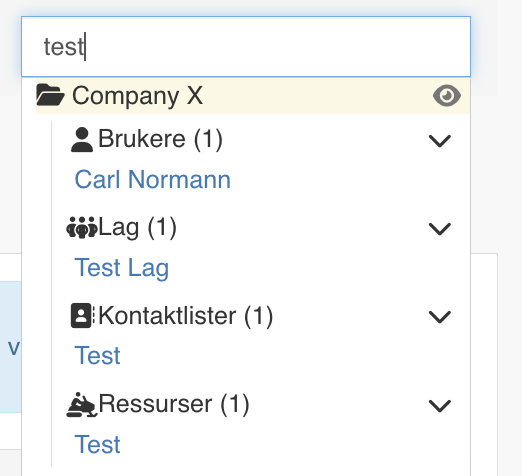Select the Company X row label
Screen dimensions: 522x476
coord(137,96)
